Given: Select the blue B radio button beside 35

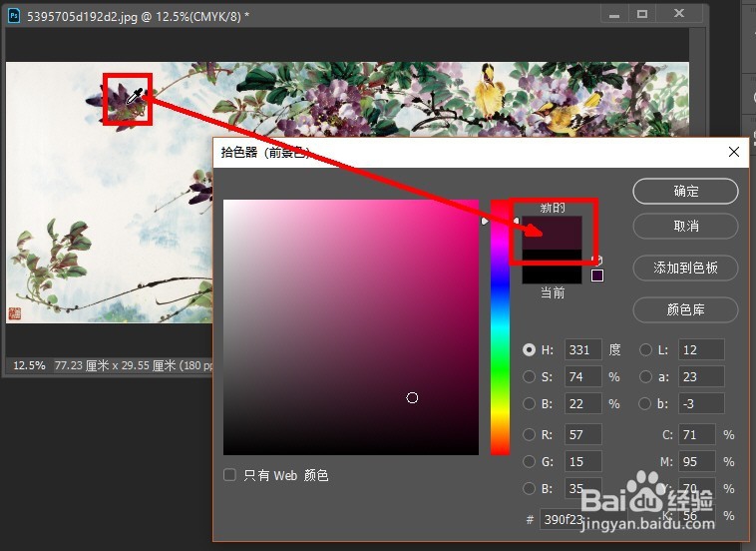Looking at the screenshot, I should pos(529,488).
